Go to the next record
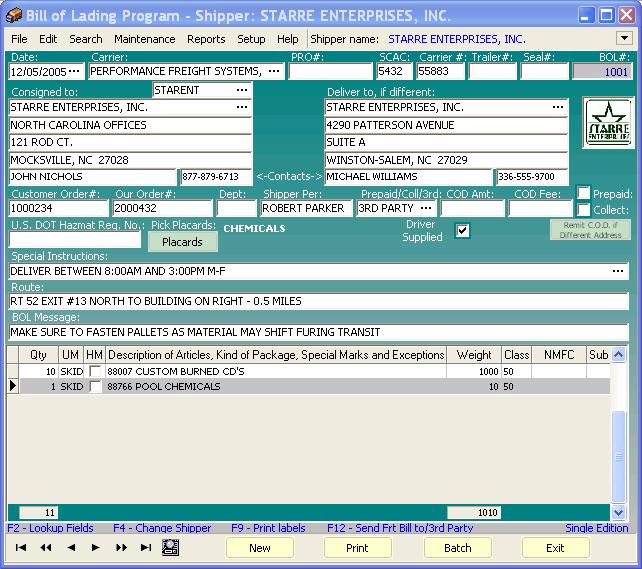This screenshot has height=569, width=642. pyautogui.click(x=95, y=548)
